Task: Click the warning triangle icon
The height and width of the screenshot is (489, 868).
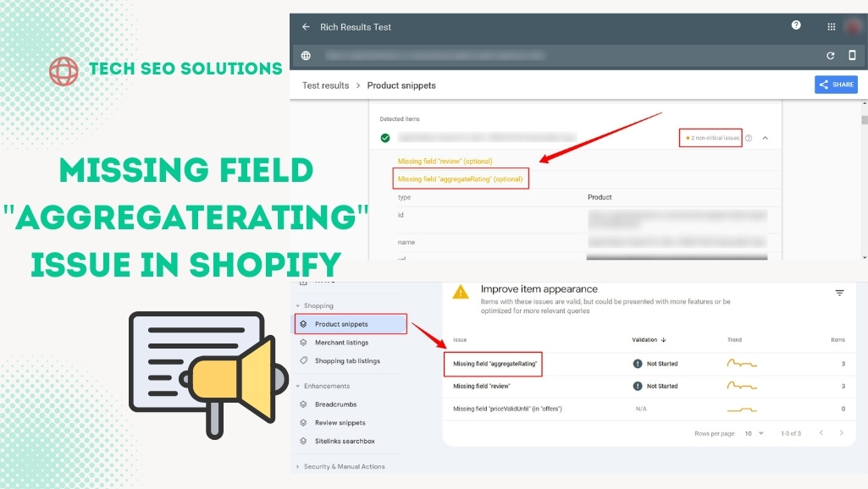Action: (x=461, y=292)
